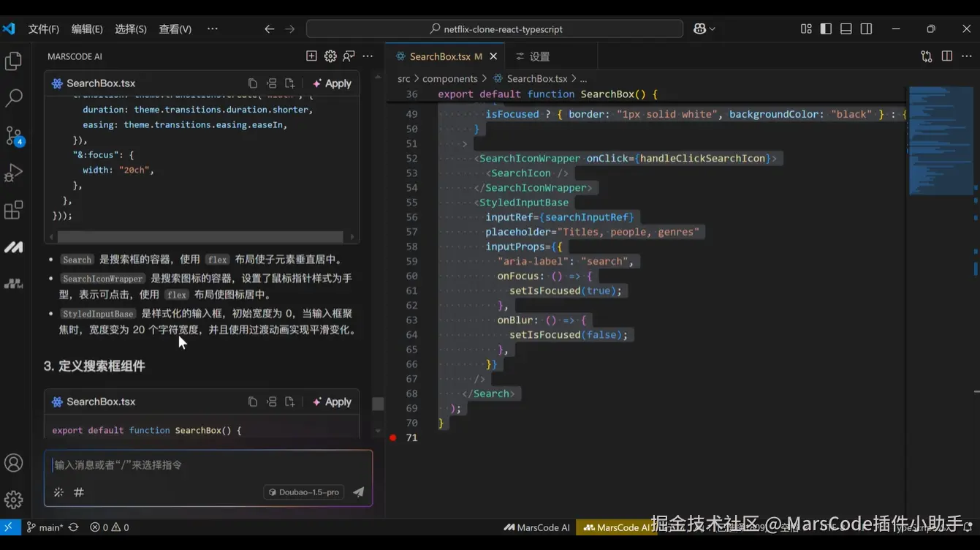Start a new chat in MarsCode AI panel
Image resolution: width=980 pixels, height=550 pixels.
click(311, 56)
